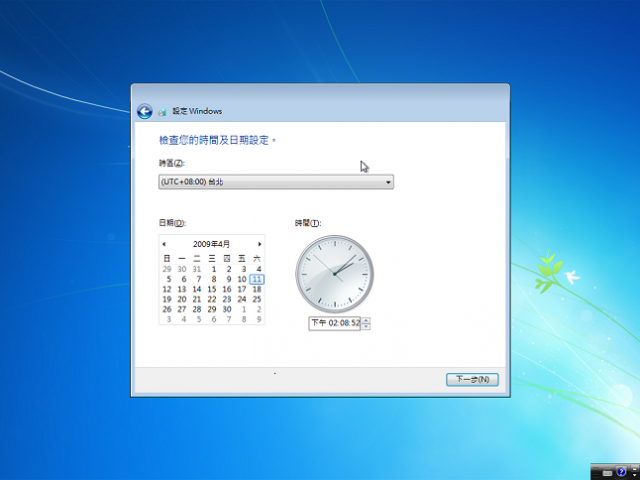Decrease time with the down spinner arrow
The height and width of the screenshot is (480, 640).
[366, 327]
